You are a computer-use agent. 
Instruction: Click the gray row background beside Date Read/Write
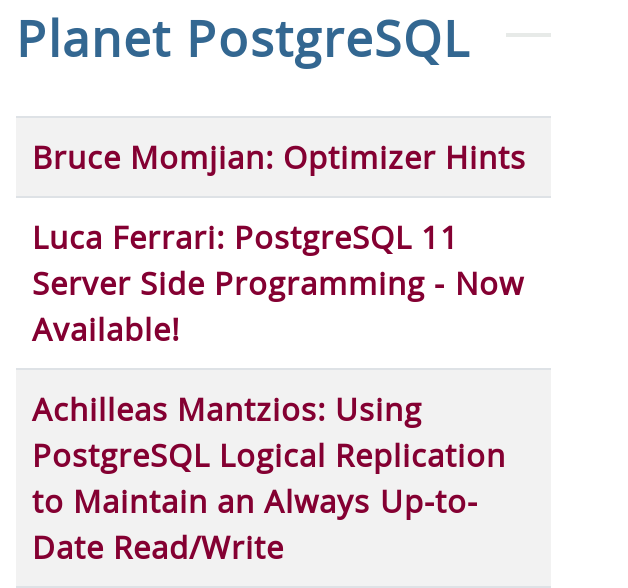tap(417, 547)
